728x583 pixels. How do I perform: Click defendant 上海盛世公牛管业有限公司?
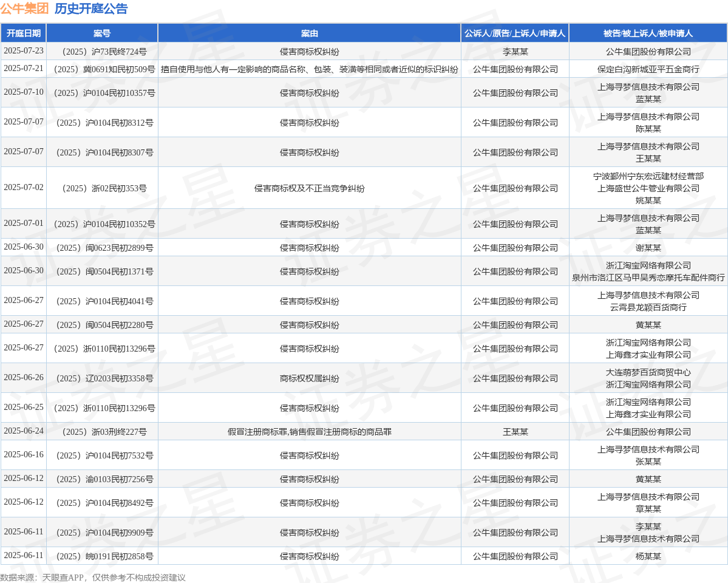(x=648, y=188)
